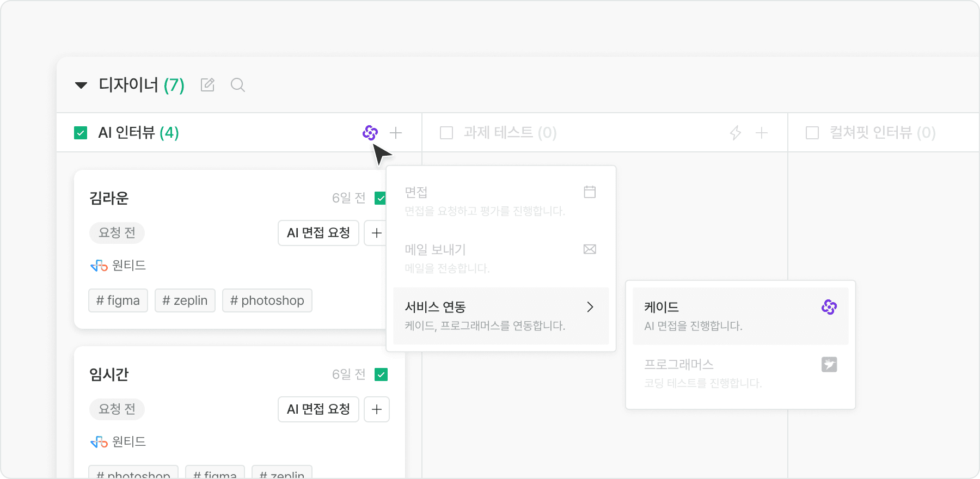
Task: Click the 김라운 candidate name
Action: tap(109, 198)
